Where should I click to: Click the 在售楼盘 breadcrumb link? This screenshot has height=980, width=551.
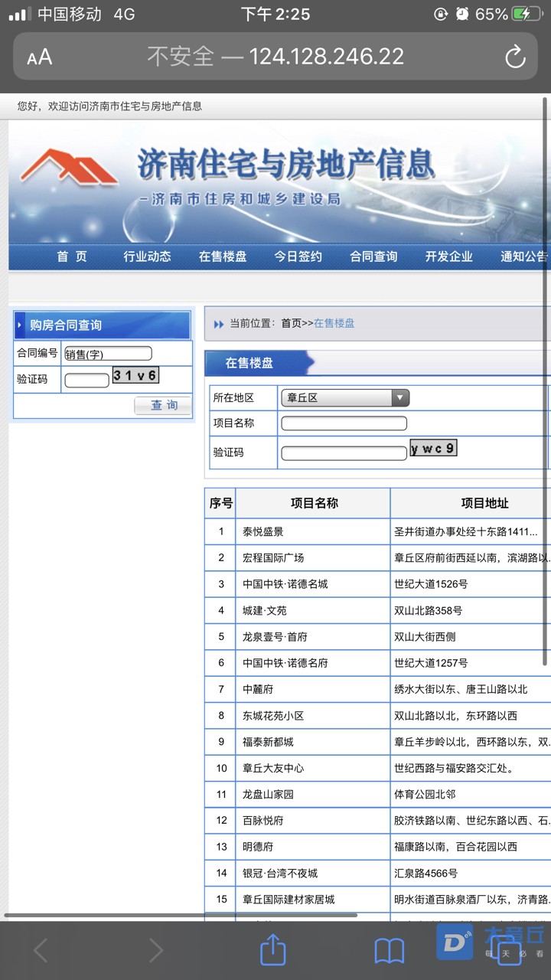pyautogui.click(x=334, y=323)
